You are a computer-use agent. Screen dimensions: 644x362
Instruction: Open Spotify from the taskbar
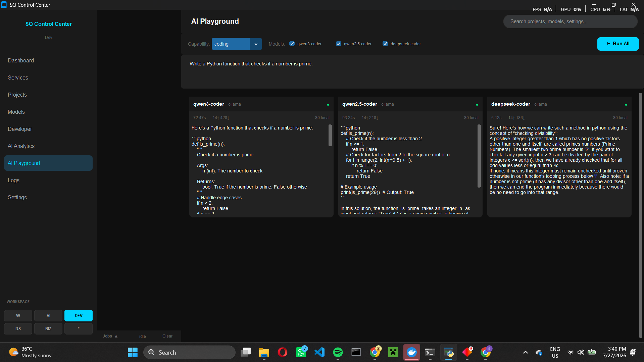338,352
